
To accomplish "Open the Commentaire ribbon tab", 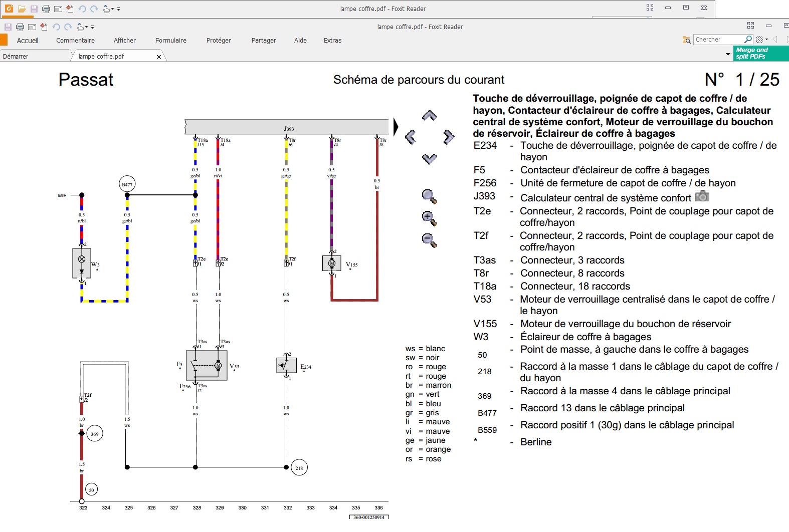I will pyautogui.click(x=75, y=41).
